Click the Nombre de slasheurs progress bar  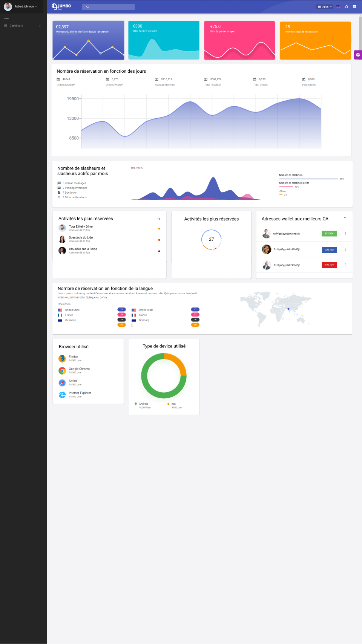click(x=308, y=179)
